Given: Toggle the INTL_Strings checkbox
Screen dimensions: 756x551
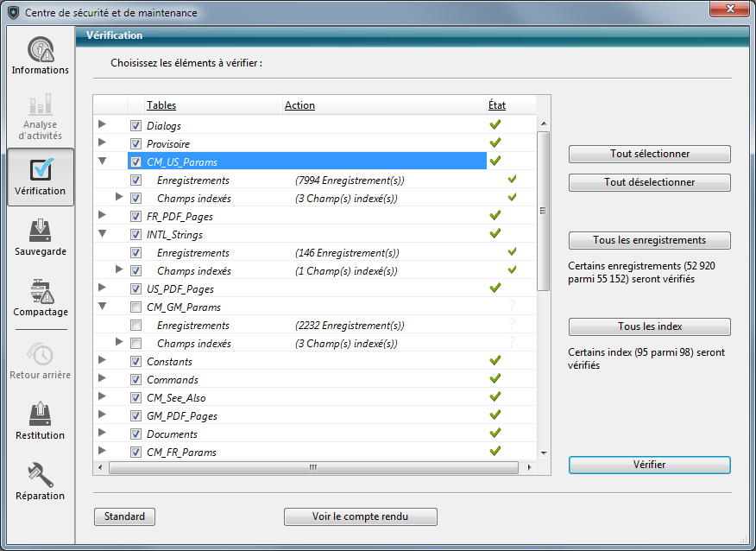Looking at the screenshot, I should [136, 235].
